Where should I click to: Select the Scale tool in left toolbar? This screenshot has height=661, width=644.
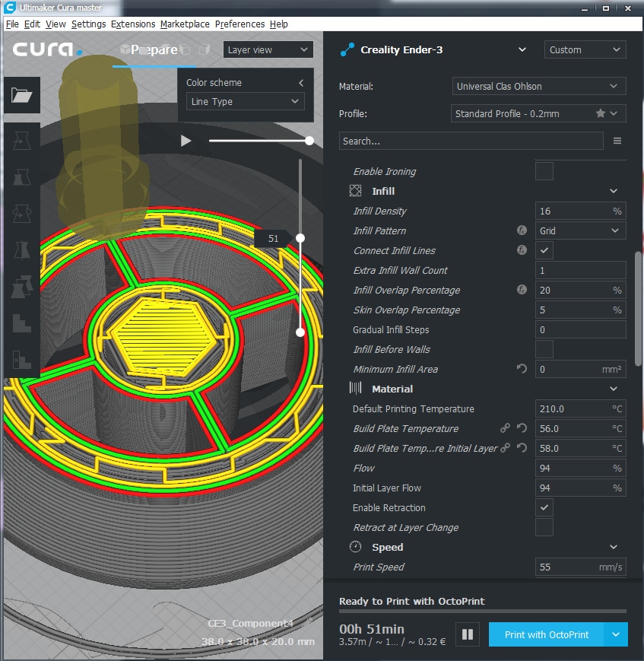point(22,177)
